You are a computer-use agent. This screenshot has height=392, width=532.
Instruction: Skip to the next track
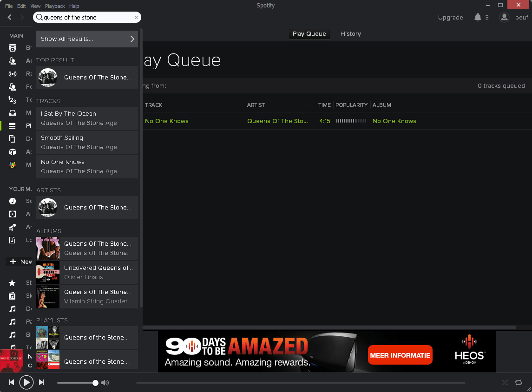(41, 383)
